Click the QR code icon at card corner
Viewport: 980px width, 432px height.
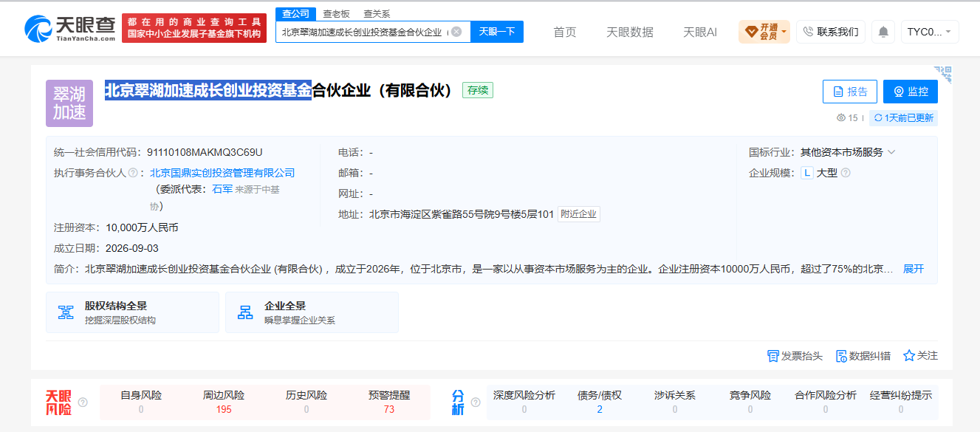coord(942,74)
